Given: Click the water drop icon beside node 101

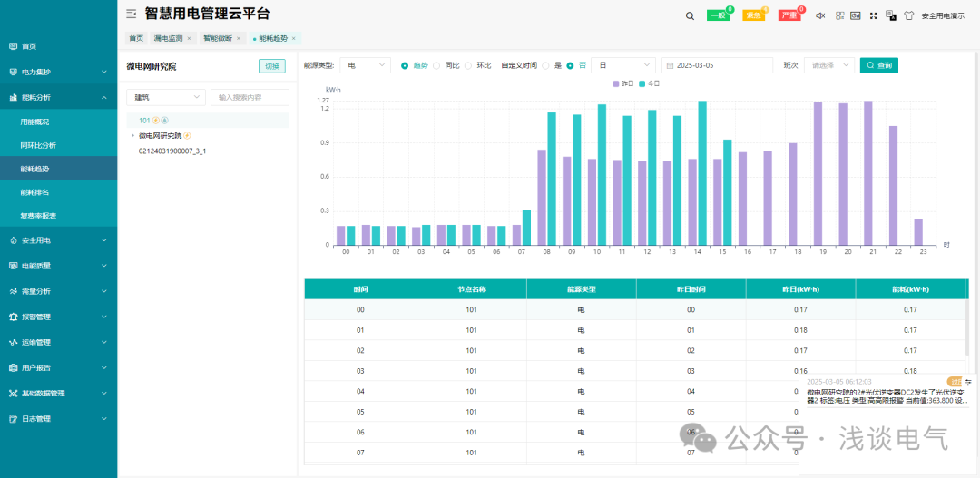Looking at the screenshot, I should [x=165, y=120].
